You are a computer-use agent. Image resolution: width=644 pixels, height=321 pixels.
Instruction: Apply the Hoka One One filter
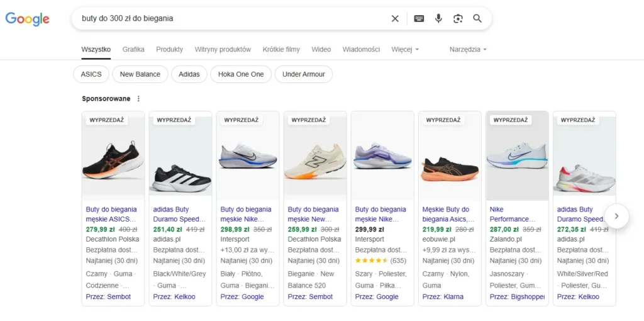[241, 74]
